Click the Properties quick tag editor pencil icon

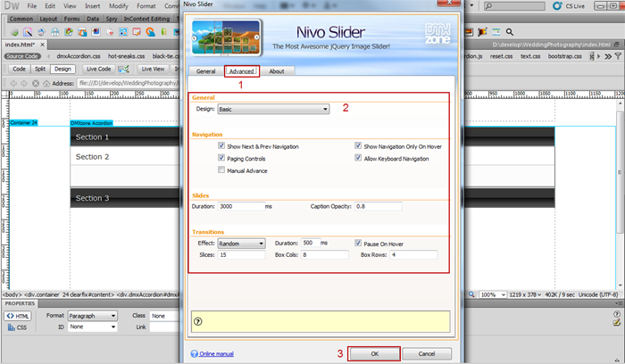tap(617, 322)
